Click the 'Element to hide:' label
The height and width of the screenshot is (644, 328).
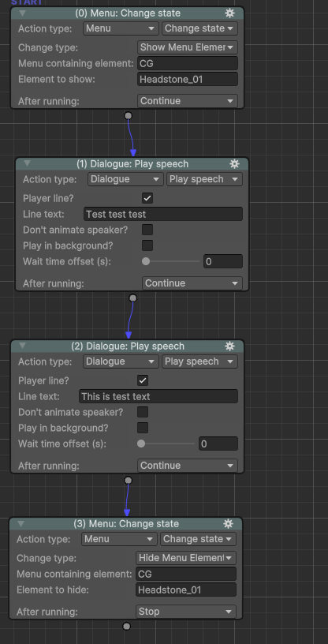(53, 590)
